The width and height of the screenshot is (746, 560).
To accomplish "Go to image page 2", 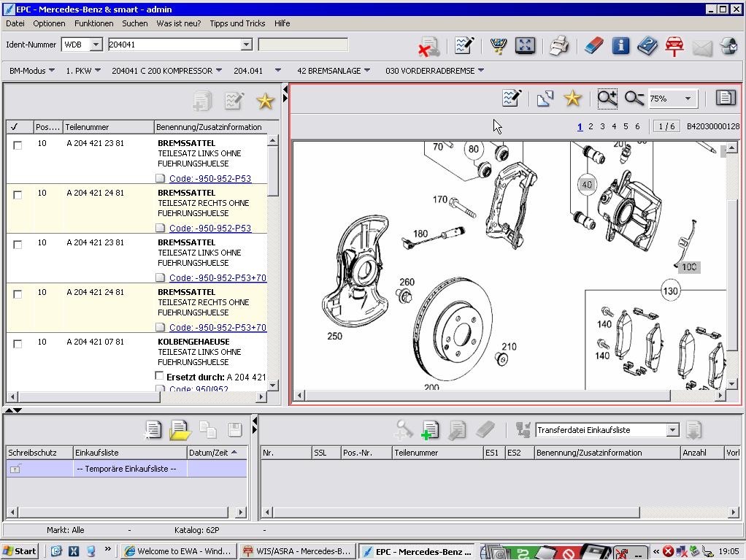I will pyautogui.click(x=591, y=126).
